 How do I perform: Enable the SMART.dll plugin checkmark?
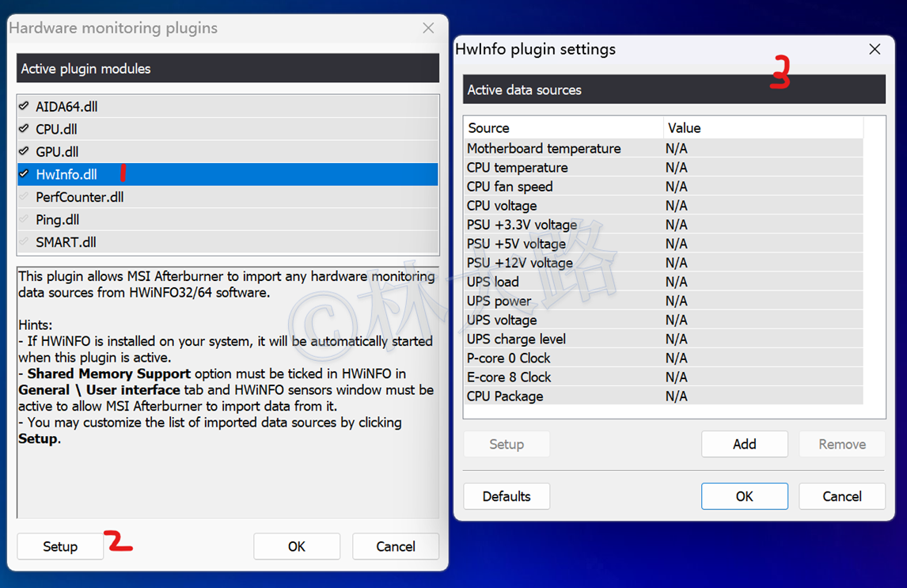pyautogui.click(x=24, y=241)
